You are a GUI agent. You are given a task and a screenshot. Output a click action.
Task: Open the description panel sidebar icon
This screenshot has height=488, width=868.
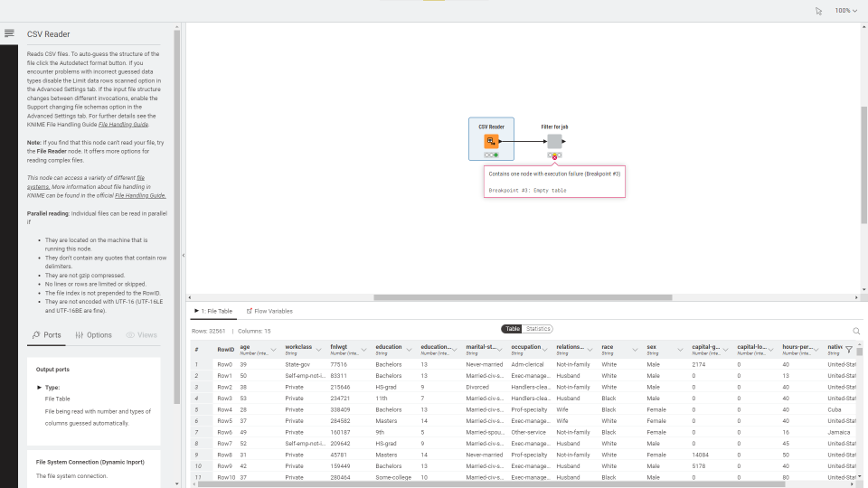pos(9,33)
